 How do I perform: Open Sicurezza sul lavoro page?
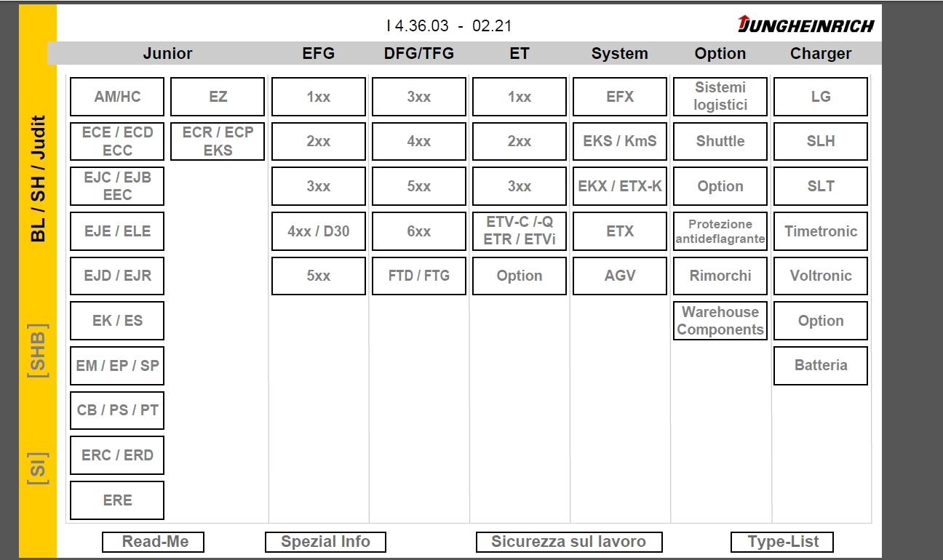click(x=569, y=542)
